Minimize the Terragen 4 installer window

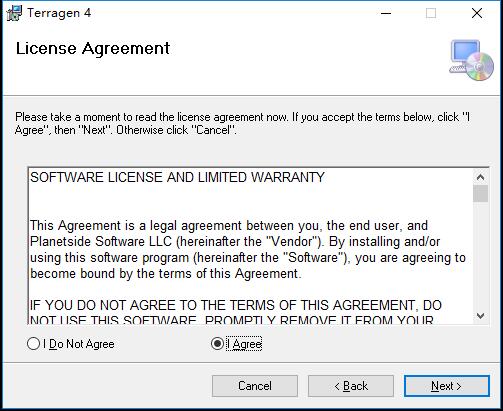point(386,13)
